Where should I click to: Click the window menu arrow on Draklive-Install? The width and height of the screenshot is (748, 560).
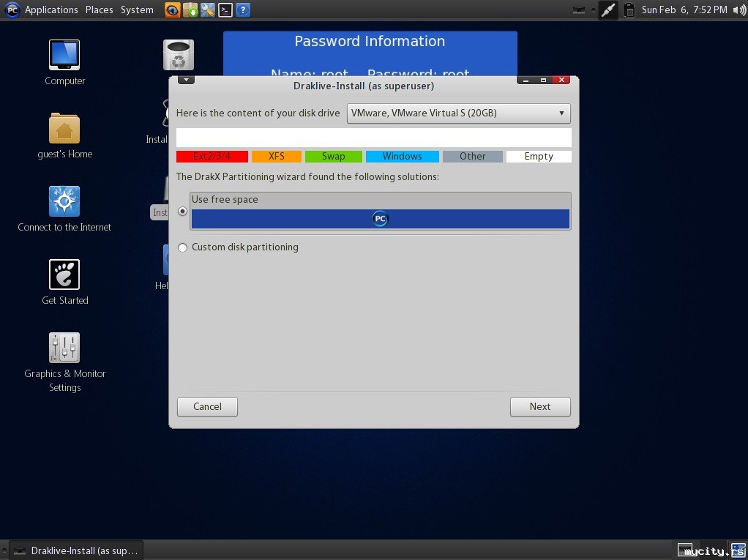(186, 80)
